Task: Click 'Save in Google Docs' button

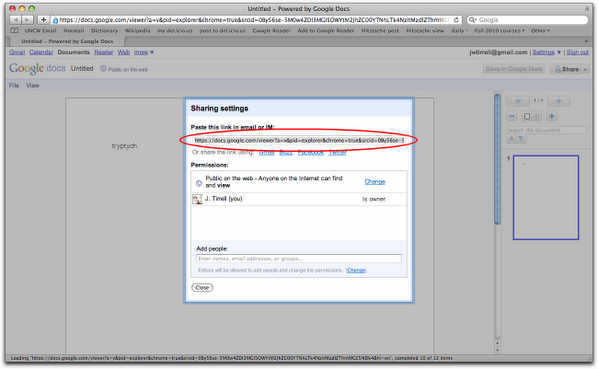Action: (514, 69)
